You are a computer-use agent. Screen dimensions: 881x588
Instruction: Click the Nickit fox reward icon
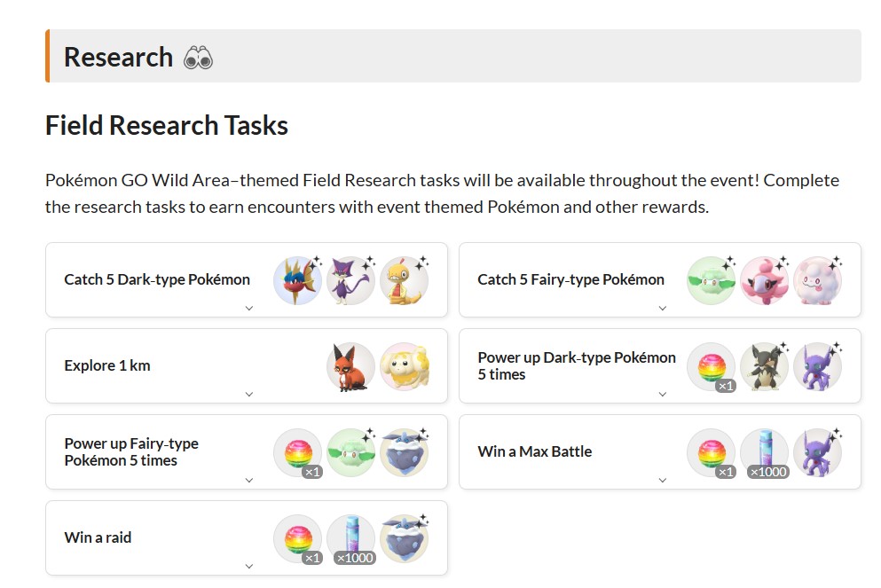pyautogui.click(x=350, y=366)
